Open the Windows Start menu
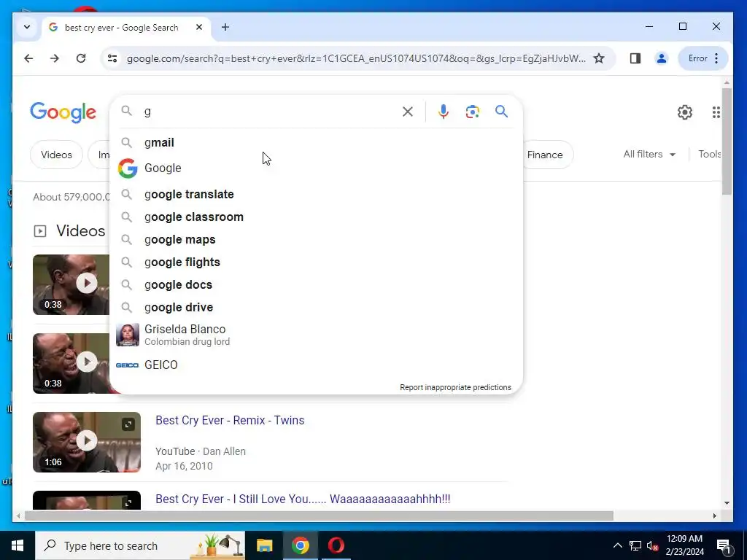This screenshot has height=560, width=747. 18,545
